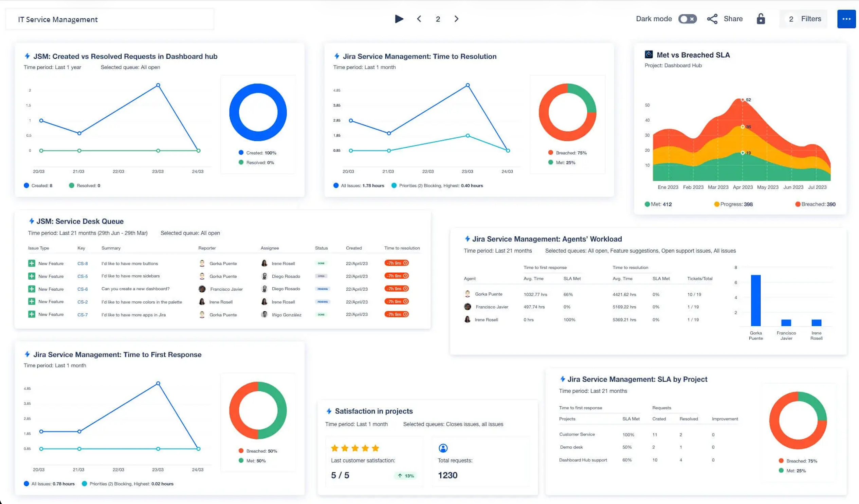Image resolution: width=859 pixels, height=504 pixels.
Task: Open the three-dot options menu
Action: tap(846, 19)
